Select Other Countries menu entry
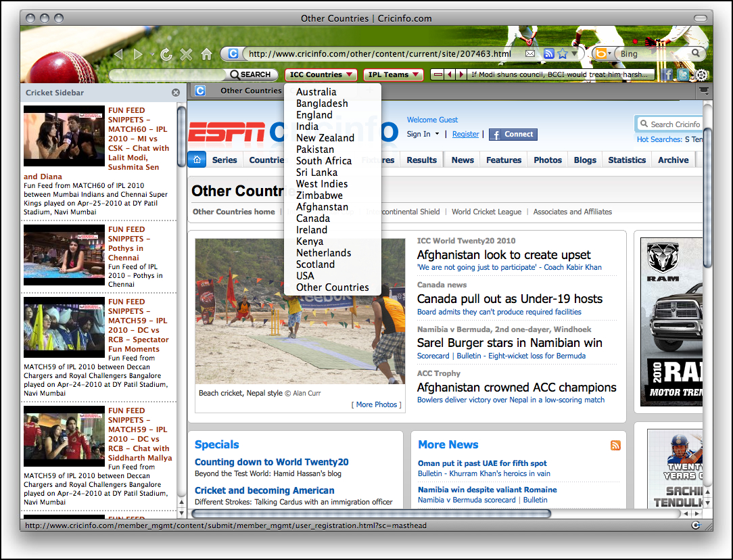The width and height of the screenshot is (733, 560). (333, 287)
